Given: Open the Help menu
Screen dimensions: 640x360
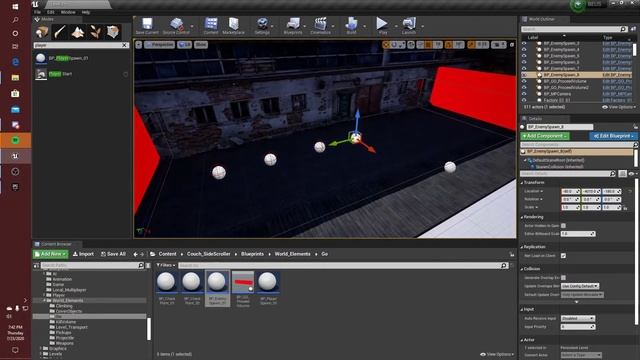Looking at the screenshot, I should coord(85,12).
